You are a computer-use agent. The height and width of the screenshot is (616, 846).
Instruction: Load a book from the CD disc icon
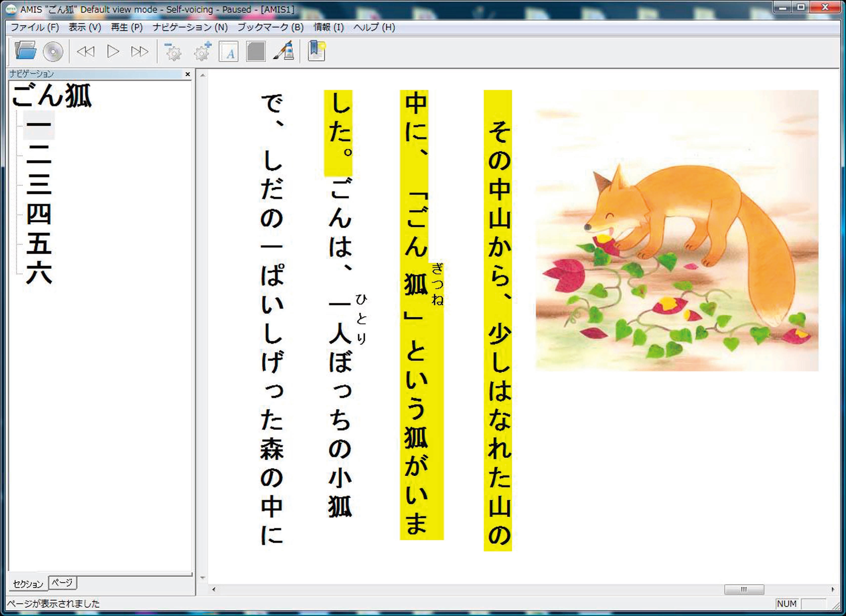point(53,51)
